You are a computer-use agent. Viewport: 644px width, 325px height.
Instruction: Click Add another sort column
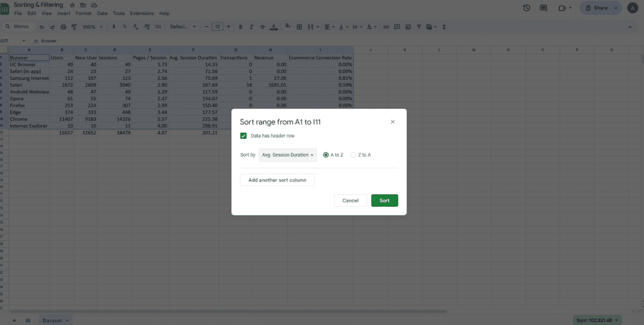[277, 180]
